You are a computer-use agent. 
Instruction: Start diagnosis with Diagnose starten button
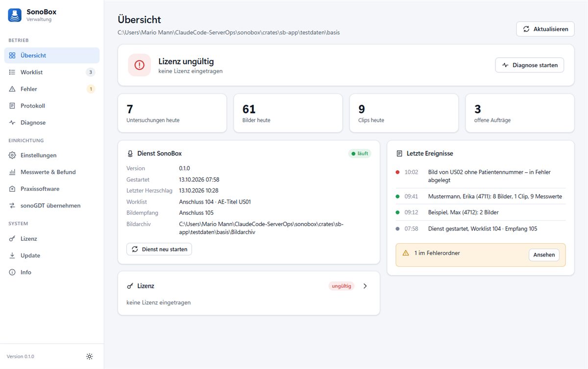530,65
